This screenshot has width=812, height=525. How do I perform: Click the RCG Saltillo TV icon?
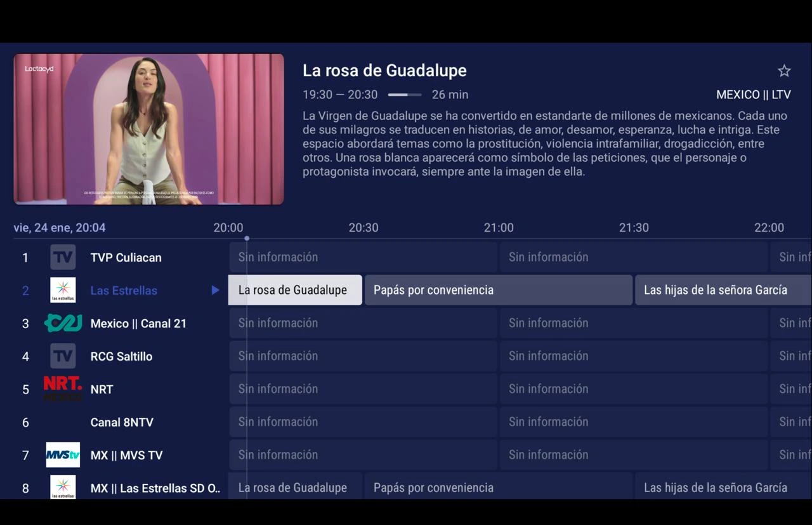(x=63, y=356)
